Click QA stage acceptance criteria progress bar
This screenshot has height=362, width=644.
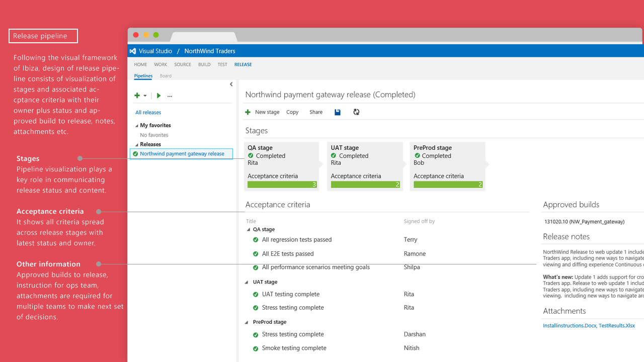(x=282, y=185)
